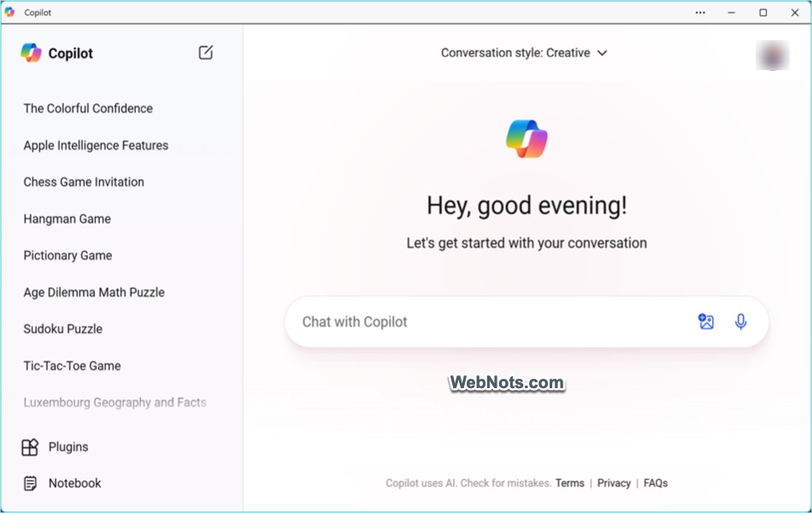
Task: Click the Copilot title text in the sidebar
Action: point(70,53)
